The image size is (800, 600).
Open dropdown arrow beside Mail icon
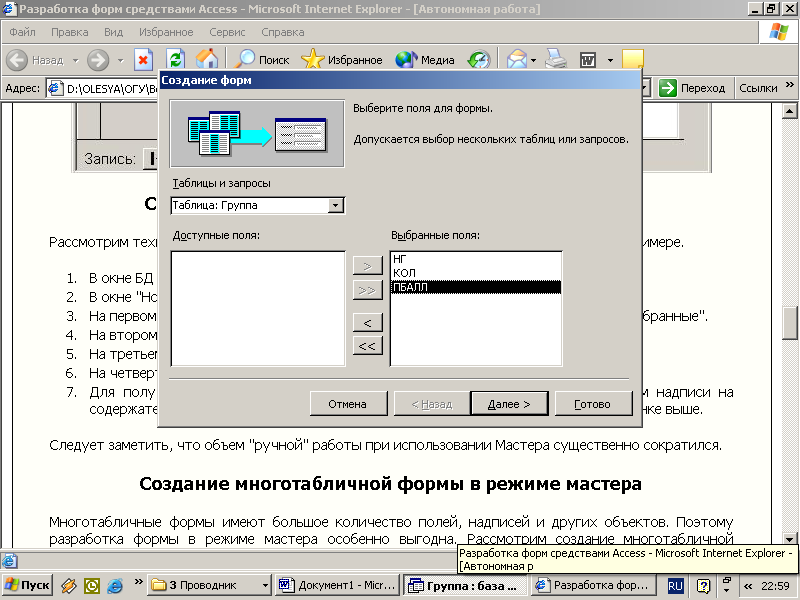pos(534,61)
